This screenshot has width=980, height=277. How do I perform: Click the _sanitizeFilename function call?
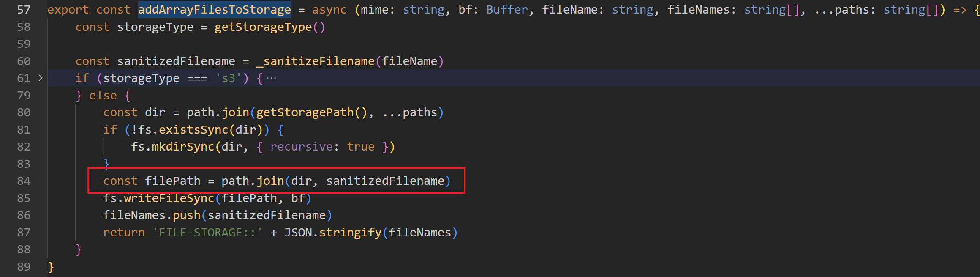click(315, 61)
